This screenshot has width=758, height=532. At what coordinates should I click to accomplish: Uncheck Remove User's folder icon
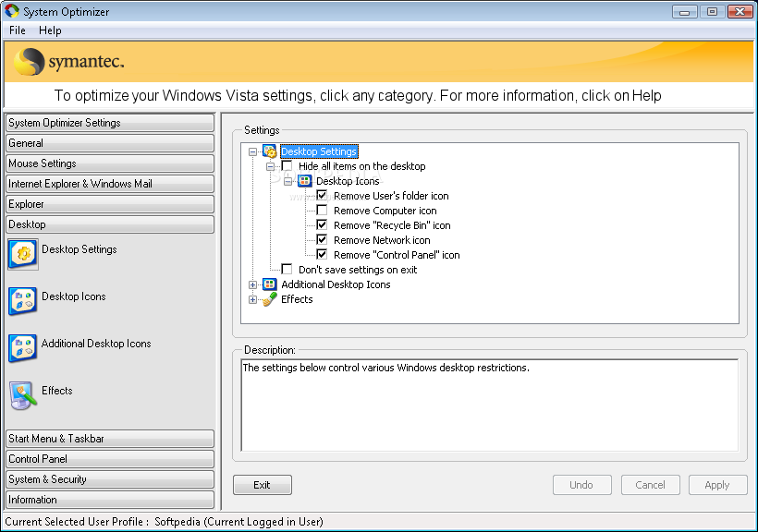pyautogui.click(x=322, y=196)
